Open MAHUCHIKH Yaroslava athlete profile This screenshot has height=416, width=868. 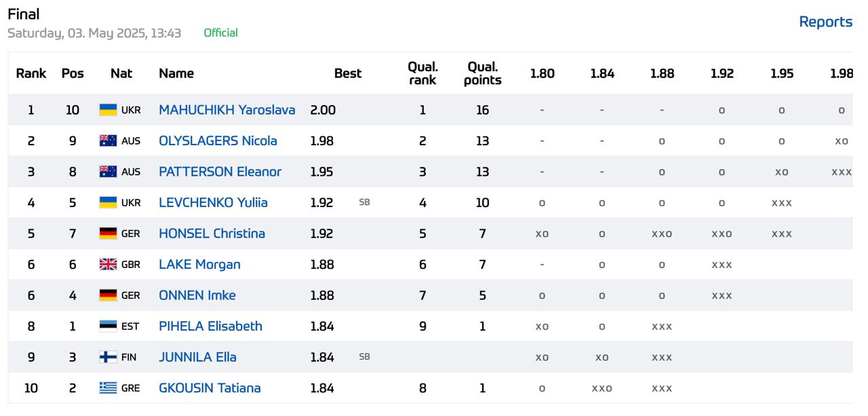pos(226,110)
